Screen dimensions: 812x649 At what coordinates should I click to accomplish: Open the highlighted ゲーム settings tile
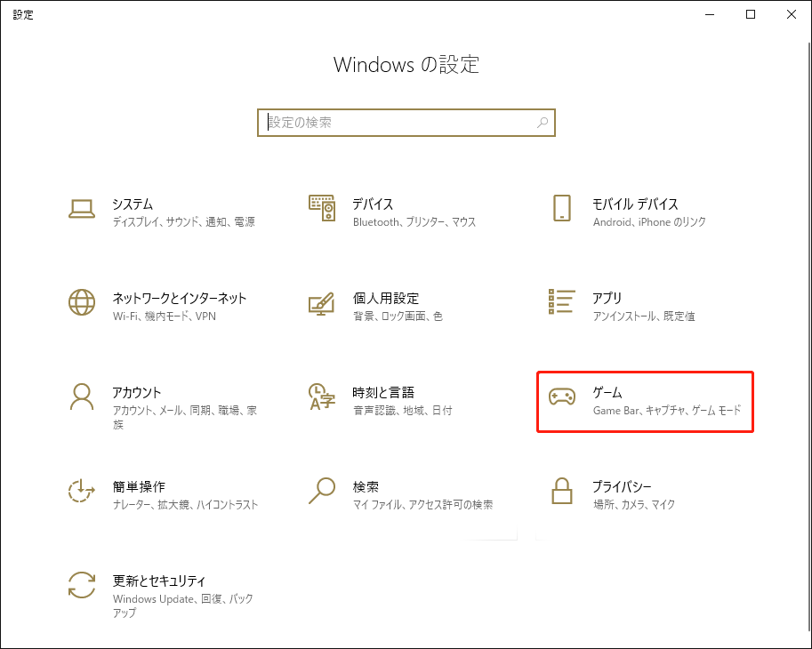(x=644, y=401)
